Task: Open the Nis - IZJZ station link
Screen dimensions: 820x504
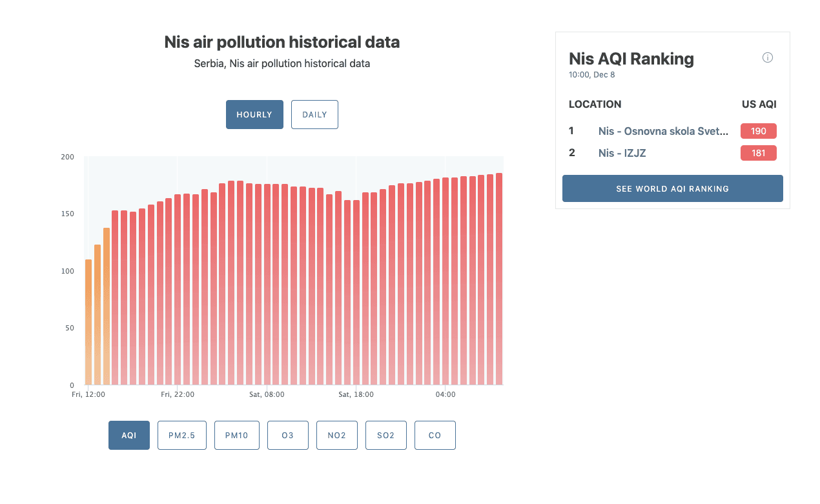Action: (622, 153)
